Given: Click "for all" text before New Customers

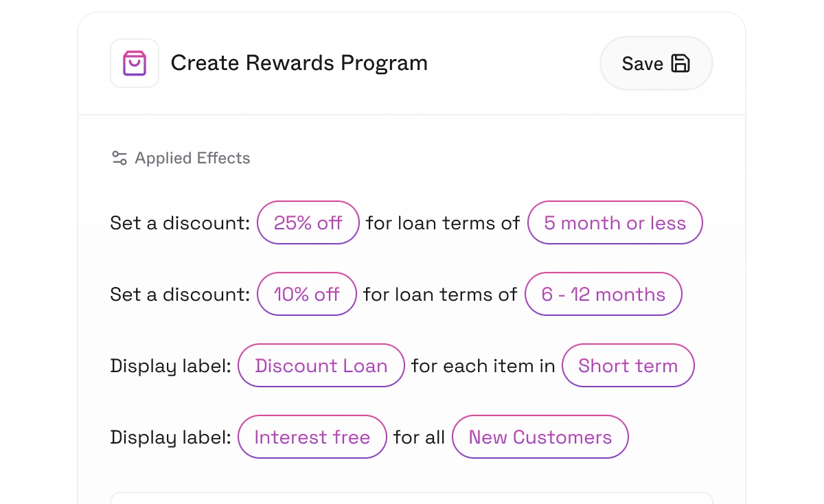Looking at the screenshot, I should coord(419,437).
